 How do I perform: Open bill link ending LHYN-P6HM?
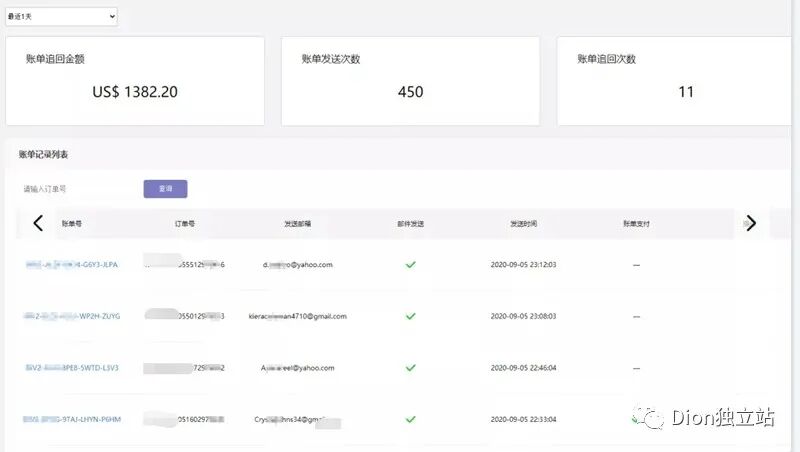coord(71,419)
